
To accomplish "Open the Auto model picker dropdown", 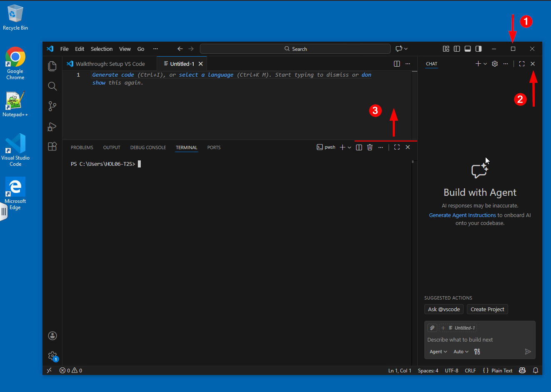I will (x=461, y=352).
